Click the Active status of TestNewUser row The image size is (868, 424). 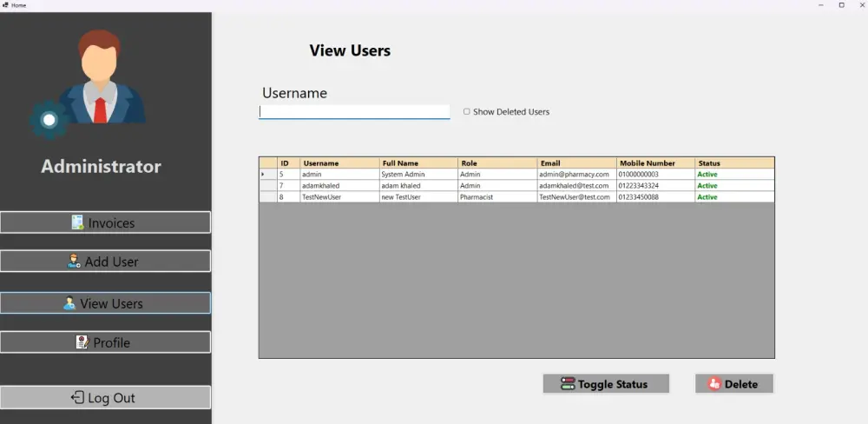734,196
